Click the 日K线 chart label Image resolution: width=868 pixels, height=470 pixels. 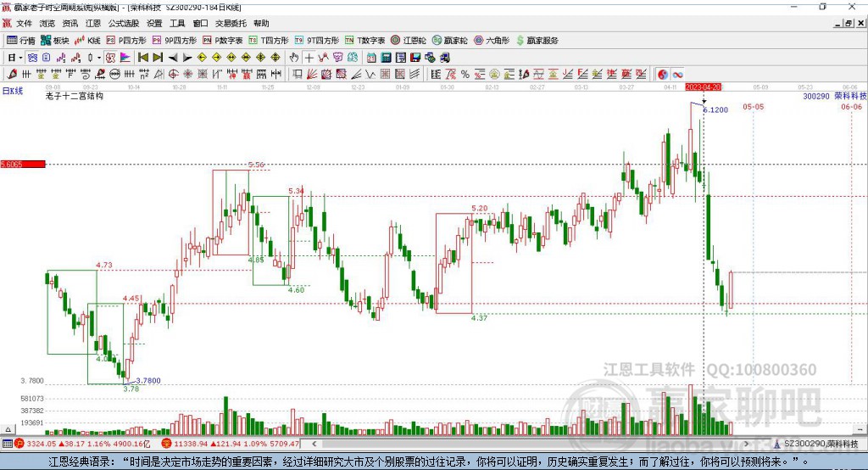click(13, 91)
